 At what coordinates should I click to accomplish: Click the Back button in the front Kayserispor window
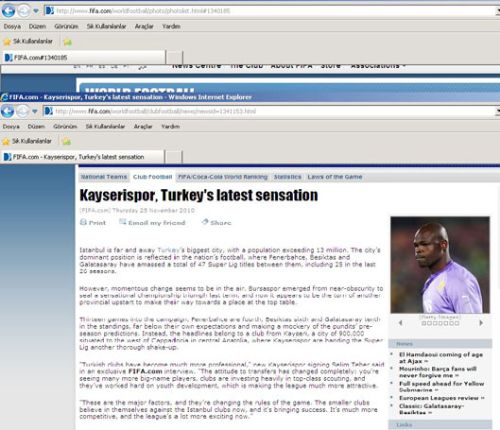point(7,111)
